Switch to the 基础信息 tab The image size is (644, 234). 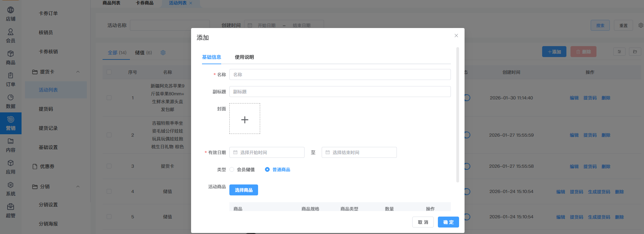coord(212,57)
